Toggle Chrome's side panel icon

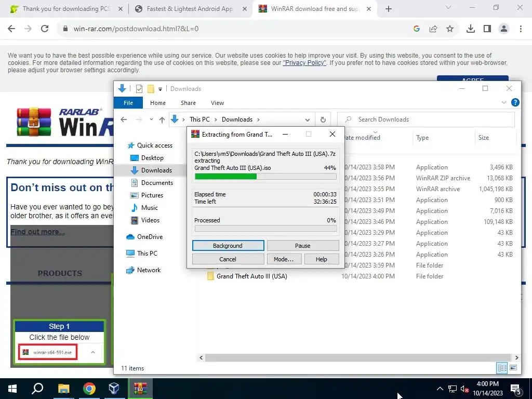coord(487,29)
